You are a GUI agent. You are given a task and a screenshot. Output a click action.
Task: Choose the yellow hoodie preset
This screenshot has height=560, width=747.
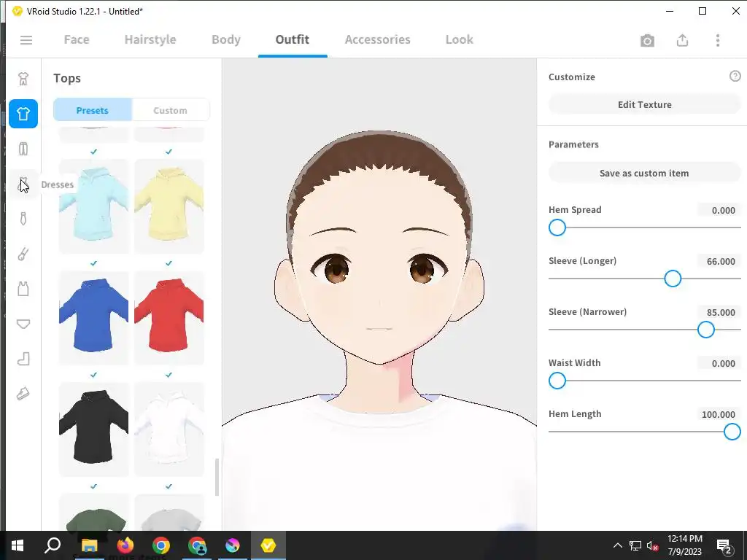click(169, 206)
